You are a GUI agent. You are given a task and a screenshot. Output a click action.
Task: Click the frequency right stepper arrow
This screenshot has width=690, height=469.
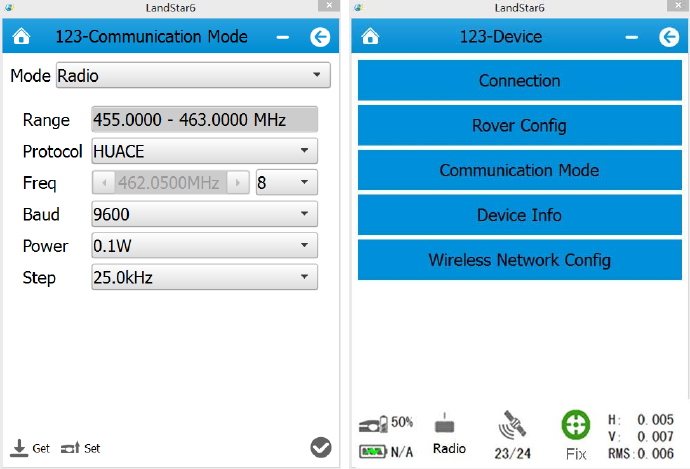238,183
